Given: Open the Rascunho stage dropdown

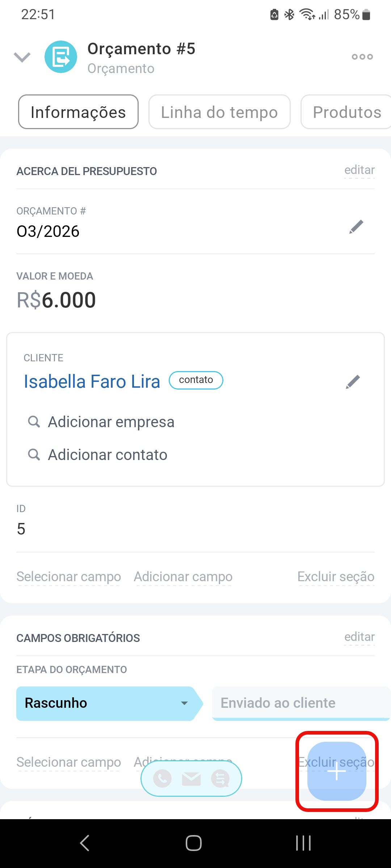Looking at the screenshot, I should [184, 703].
